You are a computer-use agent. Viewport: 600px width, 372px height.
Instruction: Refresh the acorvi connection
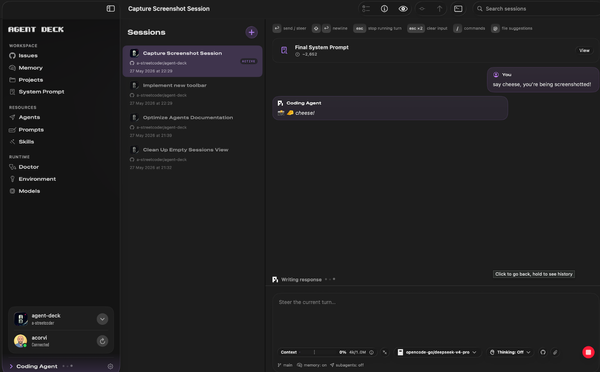tap(102, 341)
